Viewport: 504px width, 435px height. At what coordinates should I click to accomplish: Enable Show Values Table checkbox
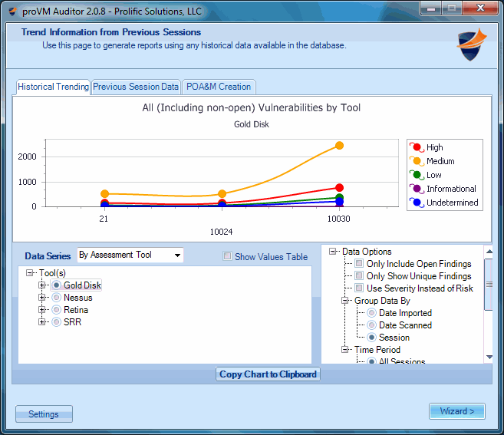pyautogui.click(x=228, y=256)
